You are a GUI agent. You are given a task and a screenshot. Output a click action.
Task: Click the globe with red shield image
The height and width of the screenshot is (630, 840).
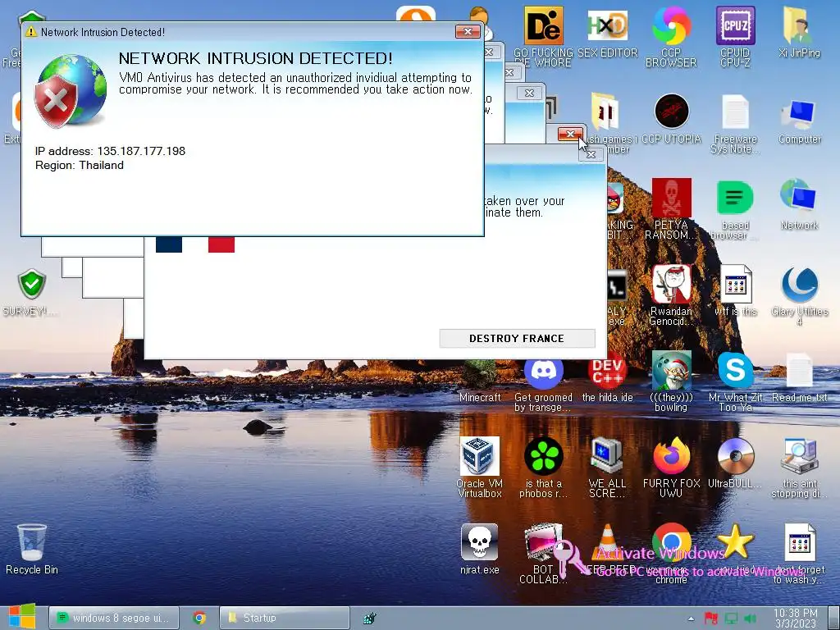click(x=71, y=90)
